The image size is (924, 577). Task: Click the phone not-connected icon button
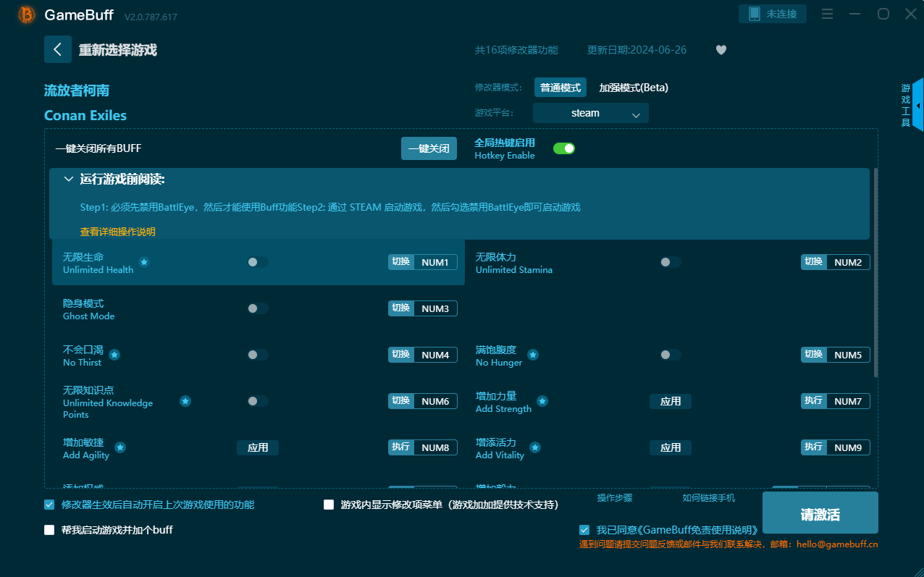tap(772, 14)
